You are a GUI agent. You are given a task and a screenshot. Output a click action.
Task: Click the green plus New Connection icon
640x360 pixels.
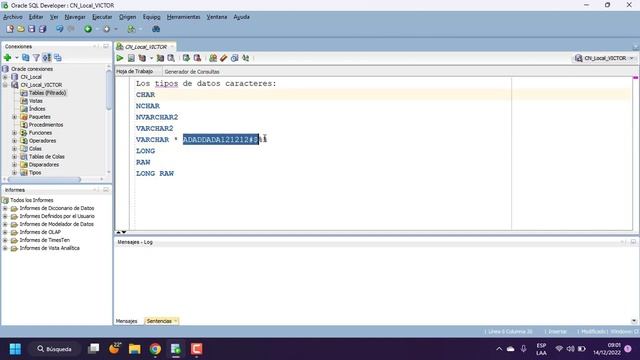[x=7, y=58]
